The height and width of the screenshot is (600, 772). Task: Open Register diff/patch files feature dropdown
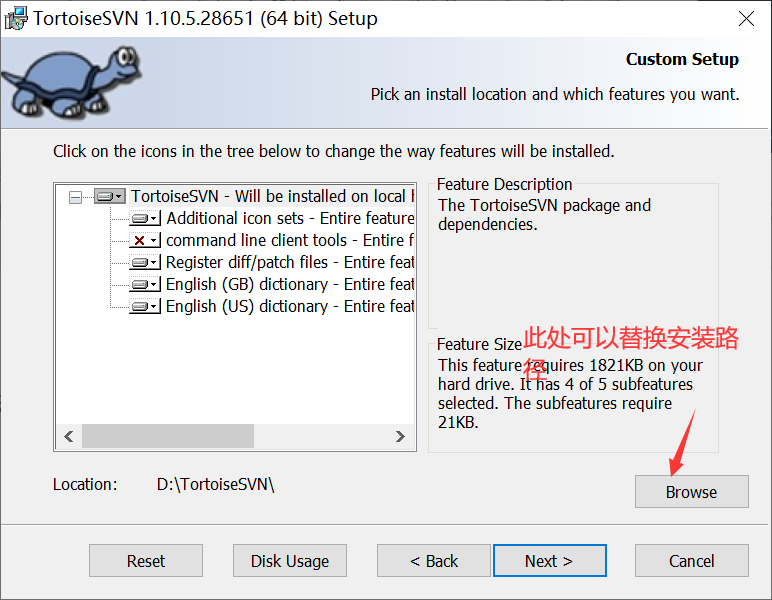[145, 262]
